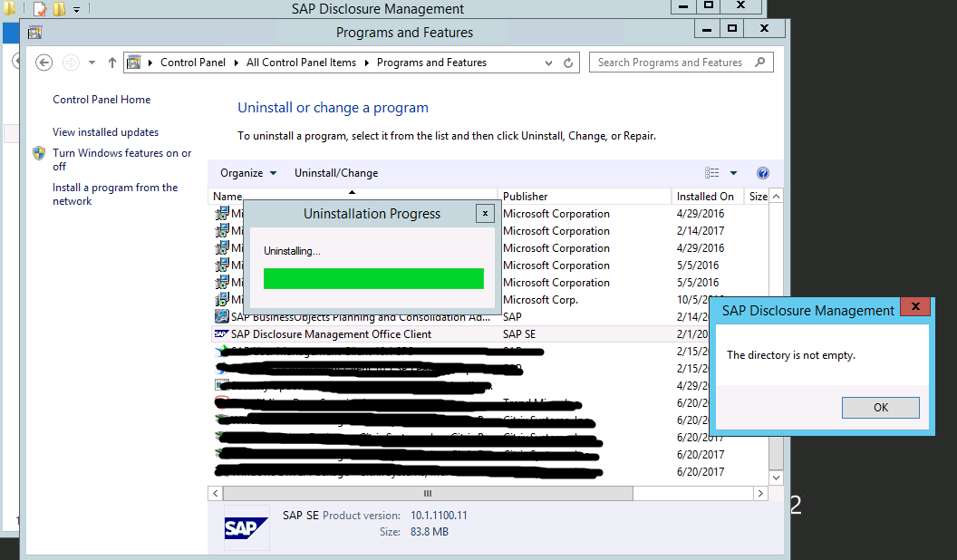Viewport: 957px width, 560px height.
Task: Click the search magnifier icon
Action: click(759, 63)
